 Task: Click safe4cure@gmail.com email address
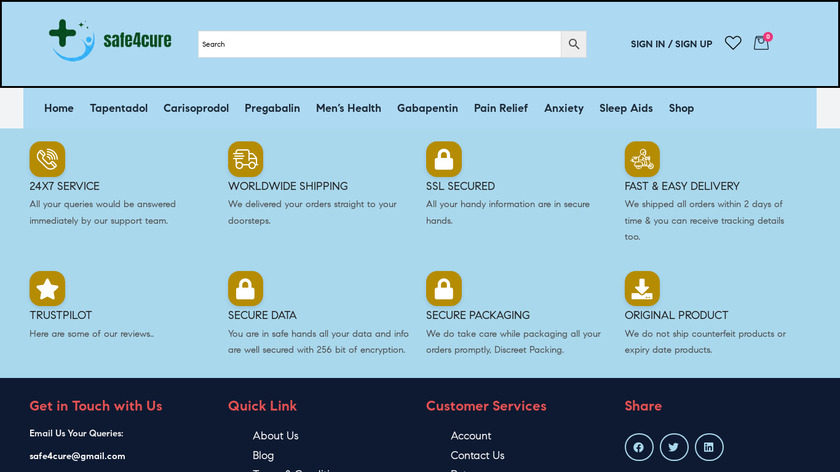77,456
